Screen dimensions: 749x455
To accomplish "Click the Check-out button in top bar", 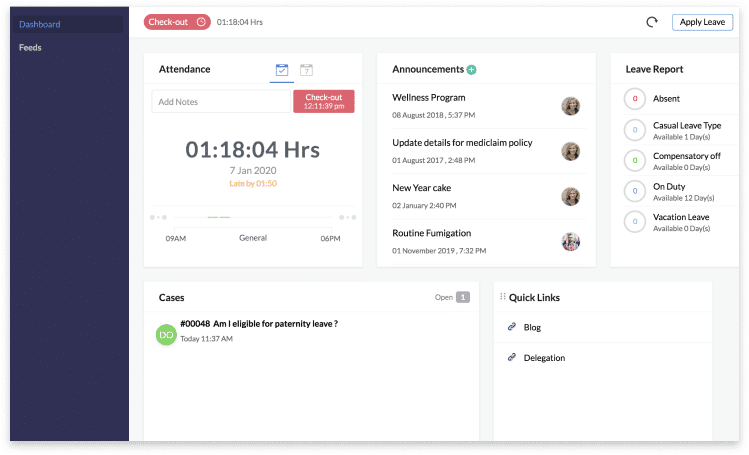I will click(x=177, y=22).
